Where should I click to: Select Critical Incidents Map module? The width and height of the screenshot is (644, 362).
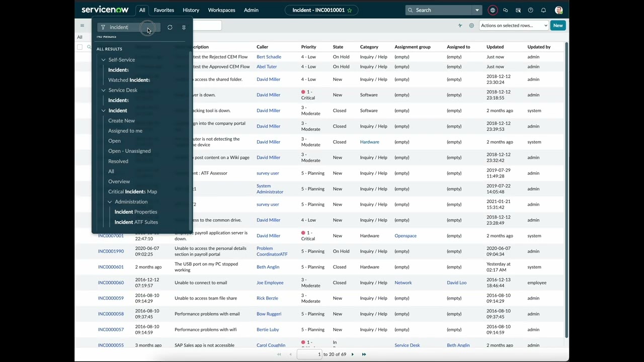(132, 192)
